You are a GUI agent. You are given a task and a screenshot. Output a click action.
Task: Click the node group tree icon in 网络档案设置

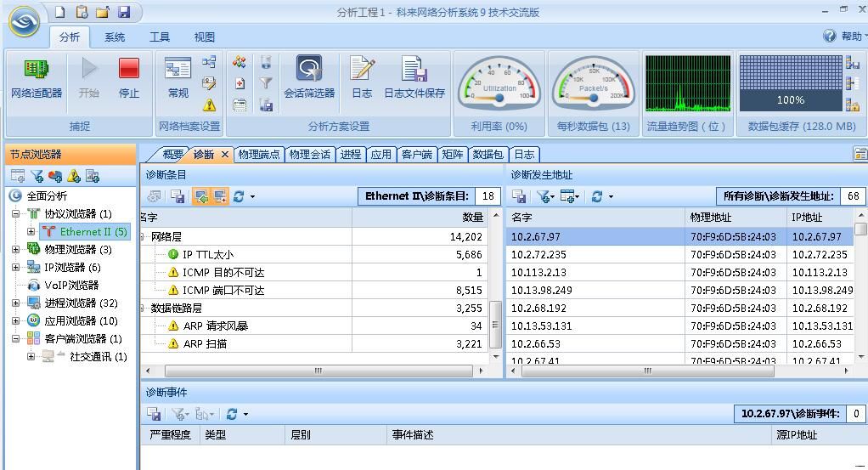(209, 61)
